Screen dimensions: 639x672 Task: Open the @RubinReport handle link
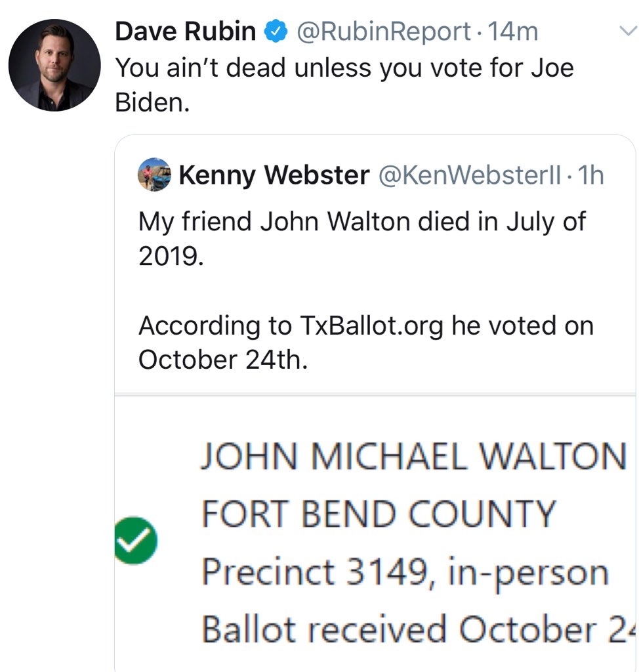[x=384, y=31]
